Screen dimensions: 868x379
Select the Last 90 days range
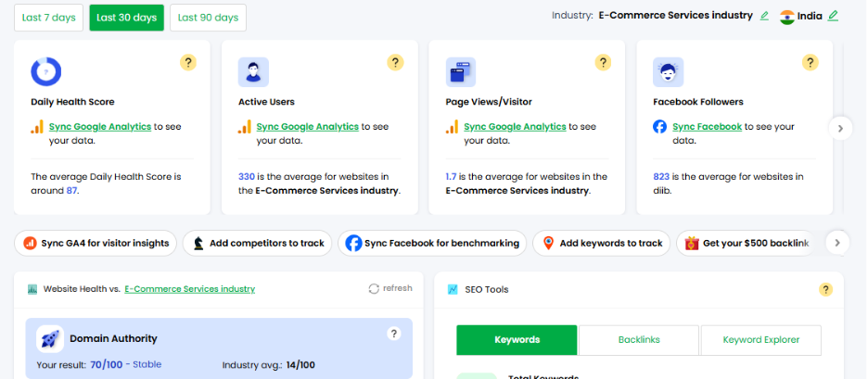(x=207, y=17)
